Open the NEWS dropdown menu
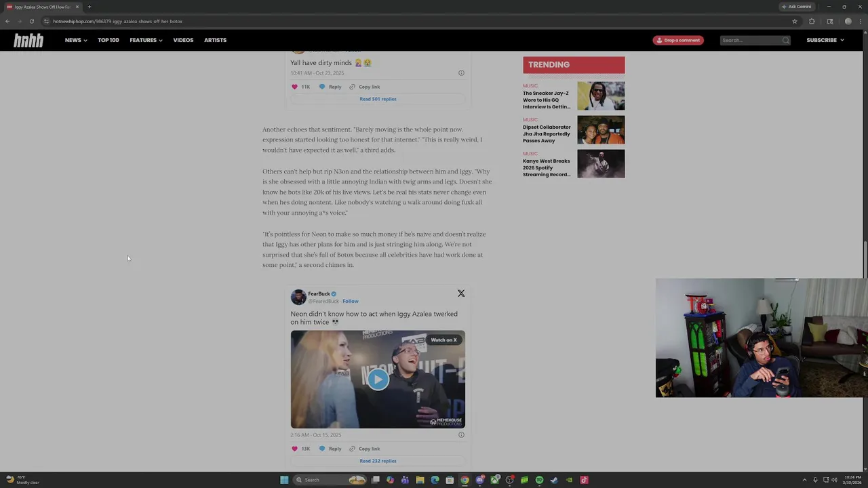 (x=76, y=40)
